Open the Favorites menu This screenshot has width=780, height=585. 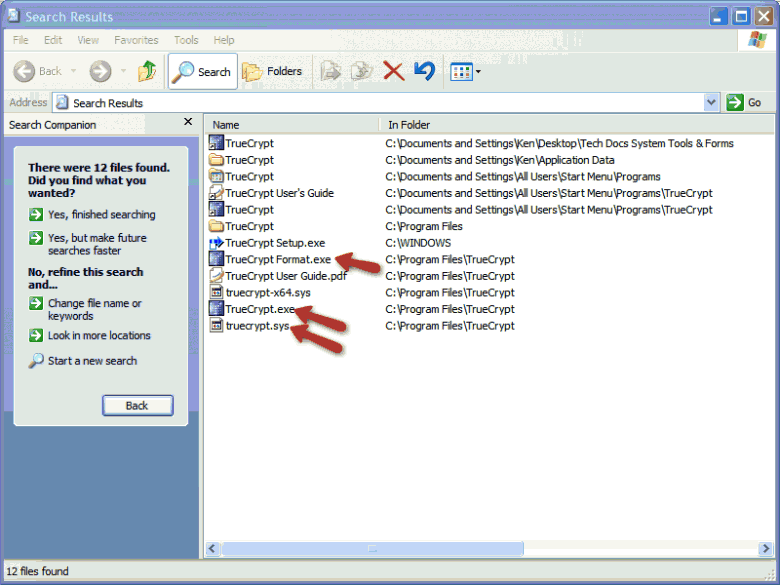click(136, 40)
